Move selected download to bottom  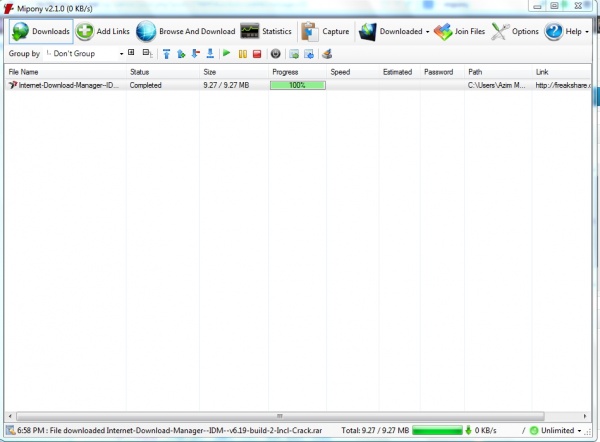pos(210,54)
